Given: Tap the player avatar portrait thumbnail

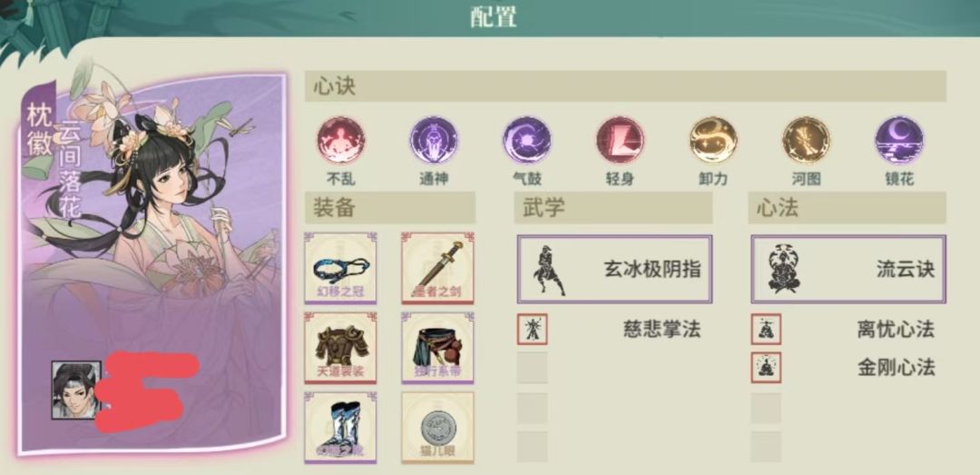Looking at the screenshot, I should [x=76, y=390].
